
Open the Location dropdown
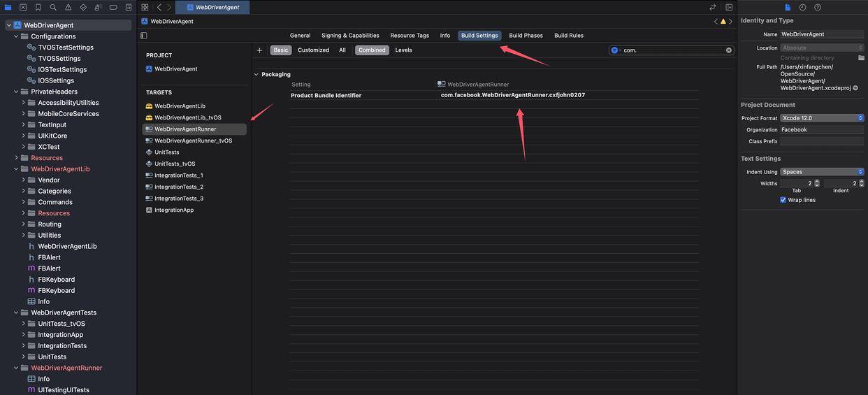(823, 48)
